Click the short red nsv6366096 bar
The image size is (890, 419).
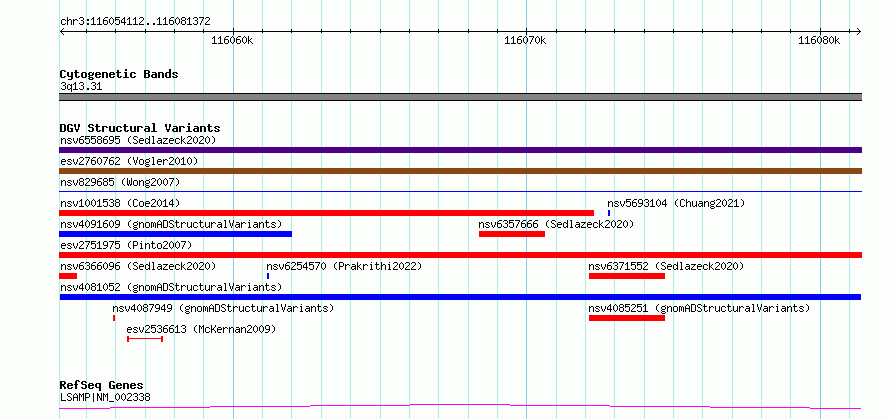click(x=68, y=276)
